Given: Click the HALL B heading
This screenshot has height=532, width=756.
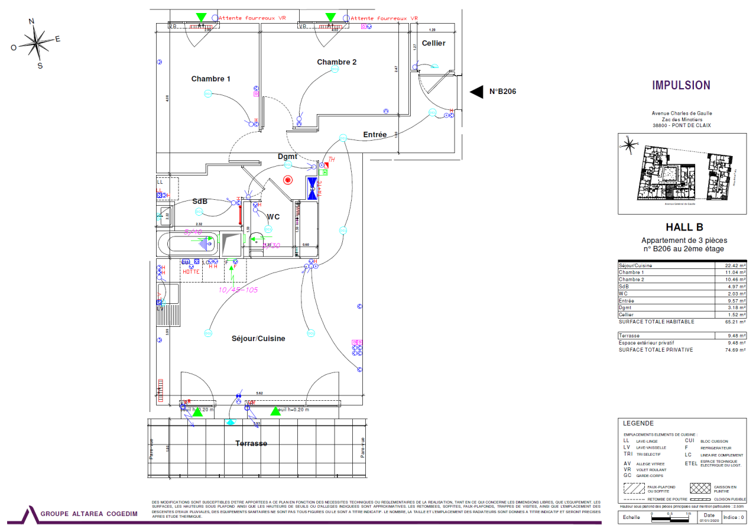Looking at the screenshot, I should [684, 227].
